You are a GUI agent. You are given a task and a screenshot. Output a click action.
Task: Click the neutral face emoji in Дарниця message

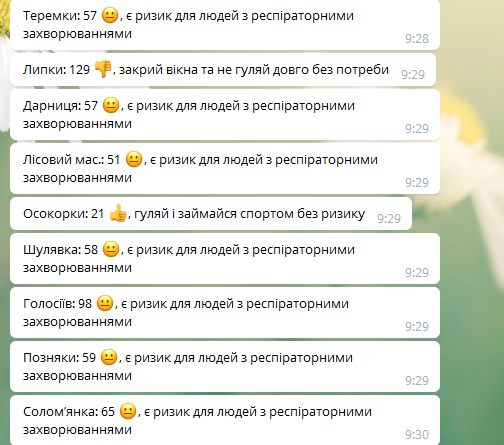click(111, 105)
